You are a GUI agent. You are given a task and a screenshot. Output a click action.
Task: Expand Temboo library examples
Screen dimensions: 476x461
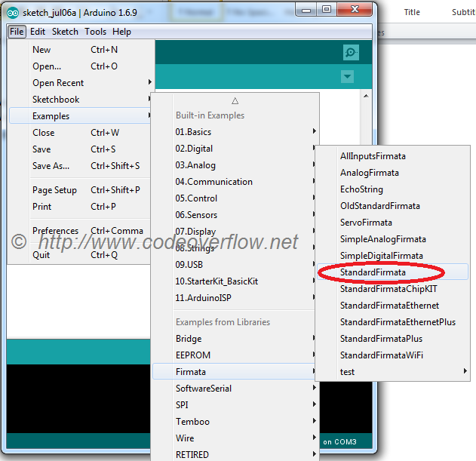point(235,422)
